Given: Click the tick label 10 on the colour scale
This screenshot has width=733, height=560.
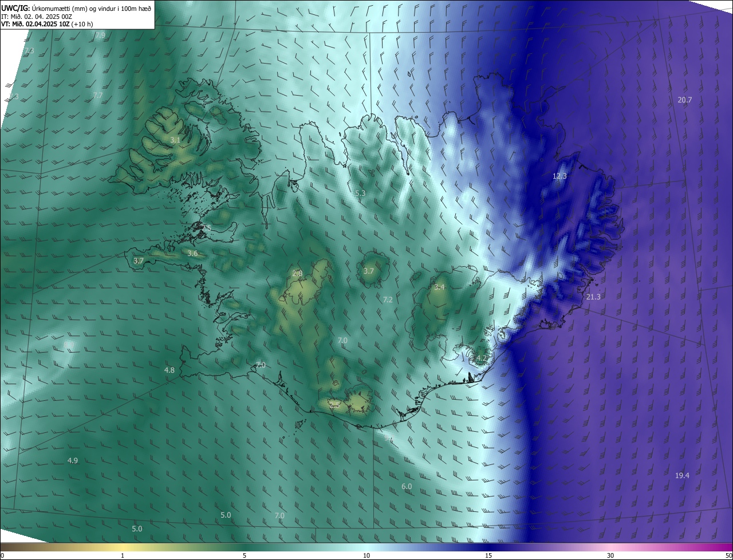Looking at the screenshot, I should (366, 555).
